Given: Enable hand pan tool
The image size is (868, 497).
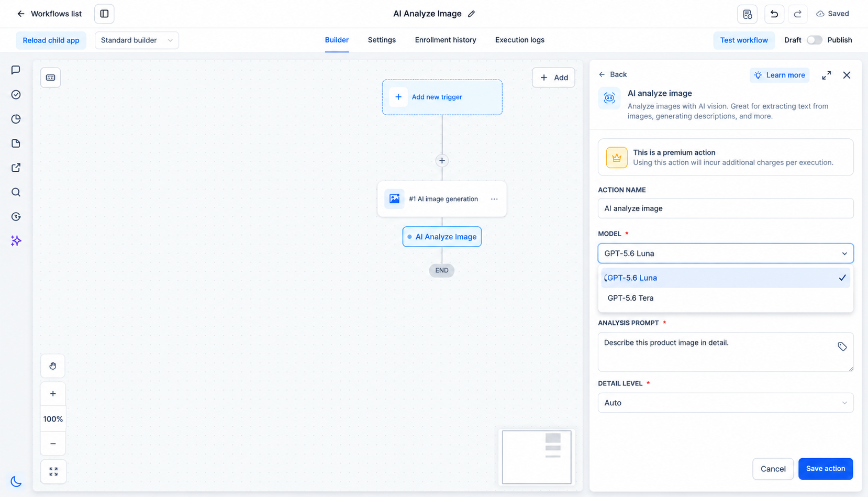Looking at the screenshot, I should pyautogui.click(x=53, y=366).
